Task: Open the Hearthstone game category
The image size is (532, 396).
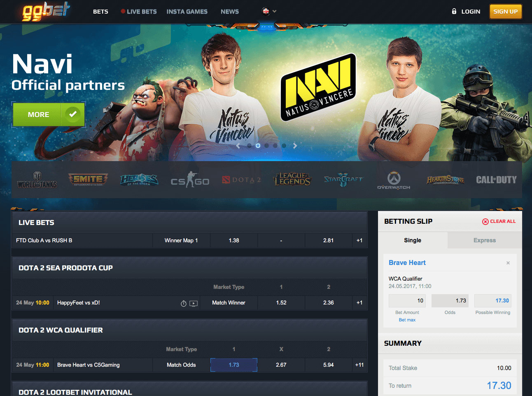Action: click(x=445, y=180)
